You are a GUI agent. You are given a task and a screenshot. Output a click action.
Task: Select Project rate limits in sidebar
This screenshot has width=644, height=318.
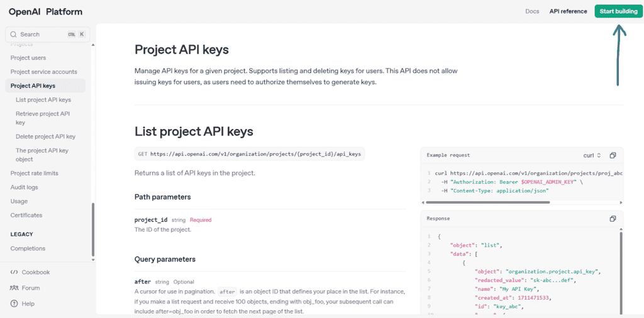[x=35, y=173]
